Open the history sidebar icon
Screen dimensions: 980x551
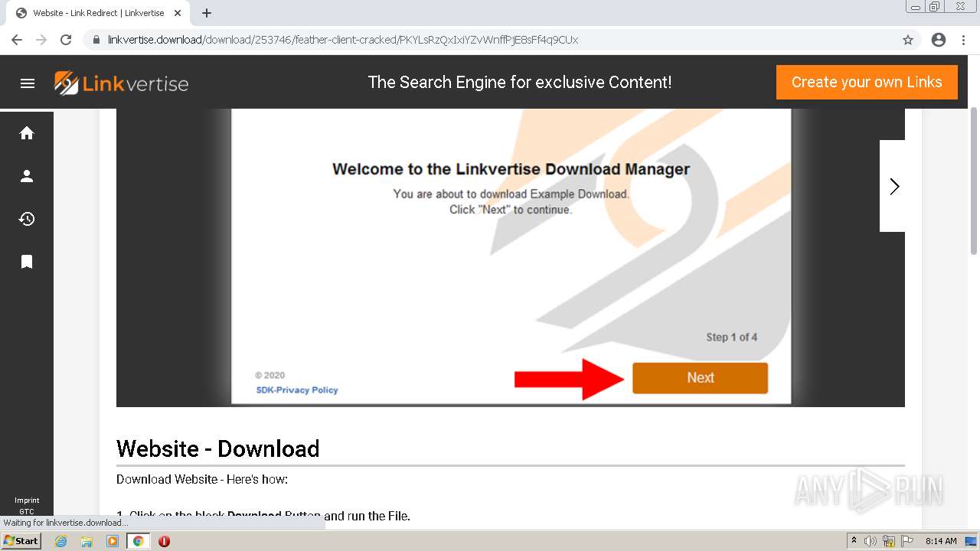click(27, 219)
